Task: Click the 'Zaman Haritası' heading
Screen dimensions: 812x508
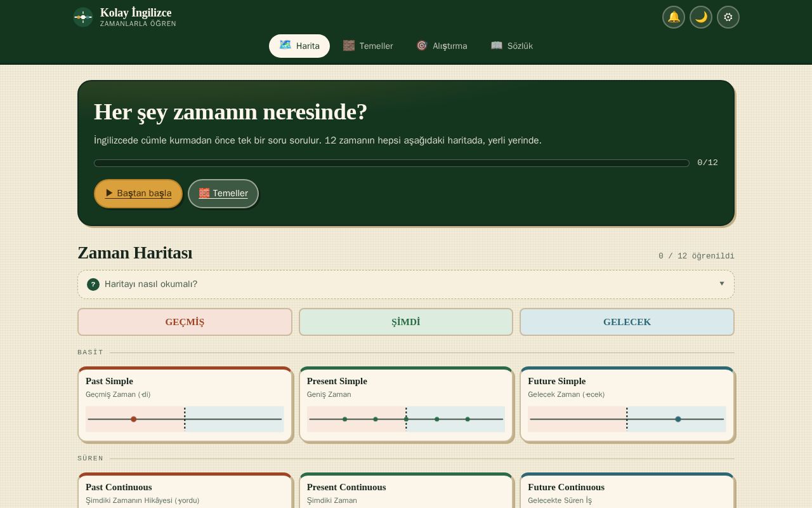Action: point(135,253)
